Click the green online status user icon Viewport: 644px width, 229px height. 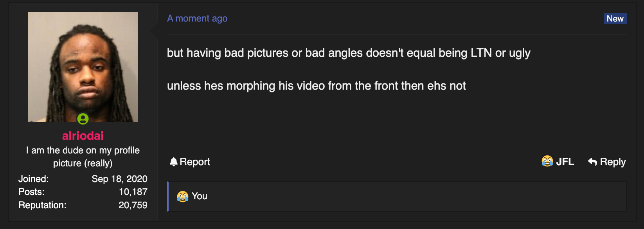pos(83,119)
